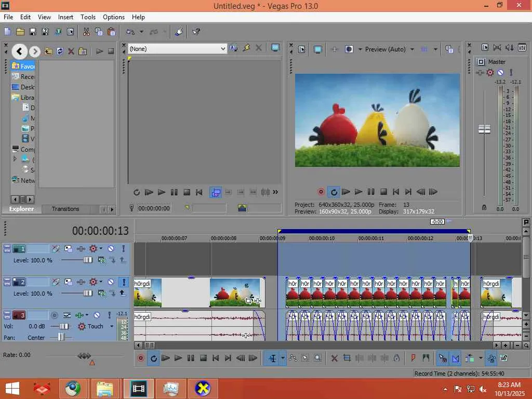
Task: Toggle Loop Playback in the preview window
Action: 334,192
